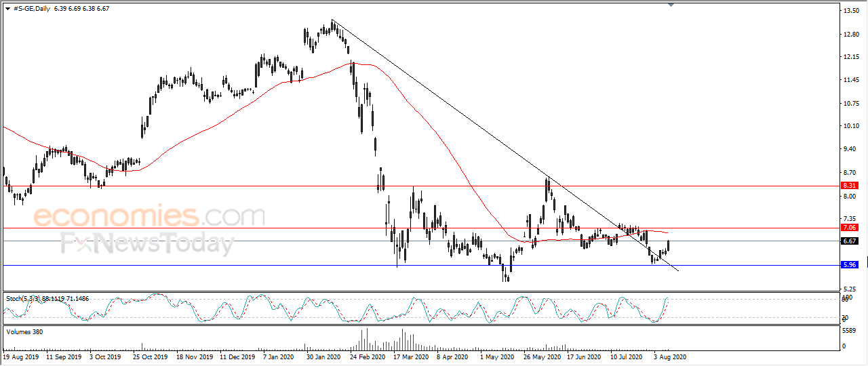Image resolution: width=868 pixels, height=366 pixels.
Task: Click the 5.25 price axis value
Action: 851,289
